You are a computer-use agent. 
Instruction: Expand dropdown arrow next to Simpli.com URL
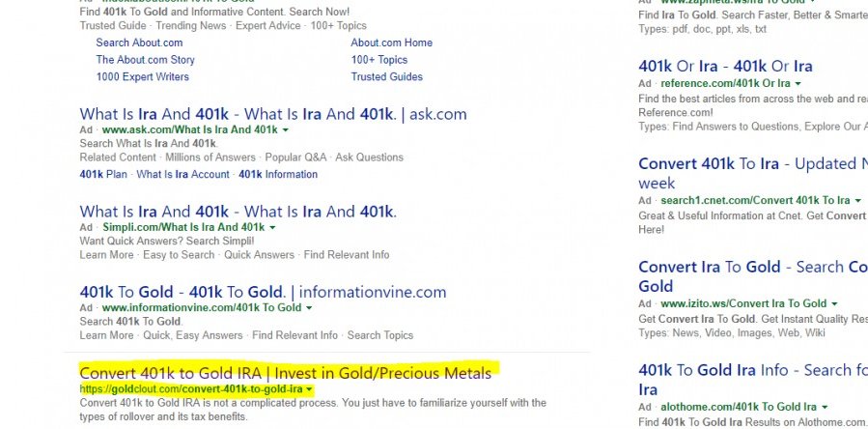[x=272, y=228]
